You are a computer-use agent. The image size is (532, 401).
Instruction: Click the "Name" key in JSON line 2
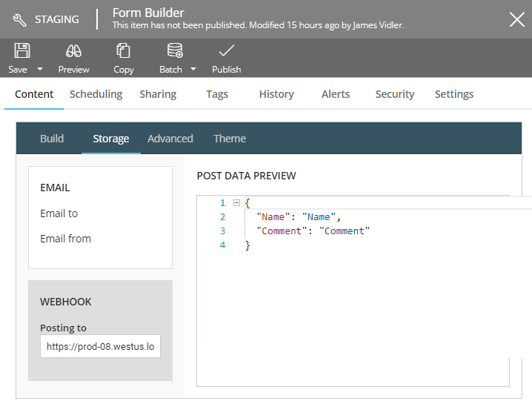[273, 217]
